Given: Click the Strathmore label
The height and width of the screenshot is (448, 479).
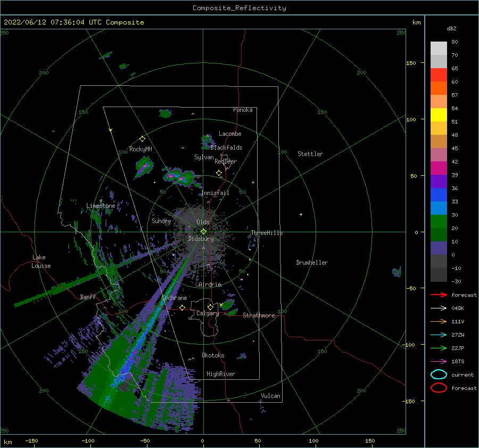Looking at the screenshot, I should (259, 315).
